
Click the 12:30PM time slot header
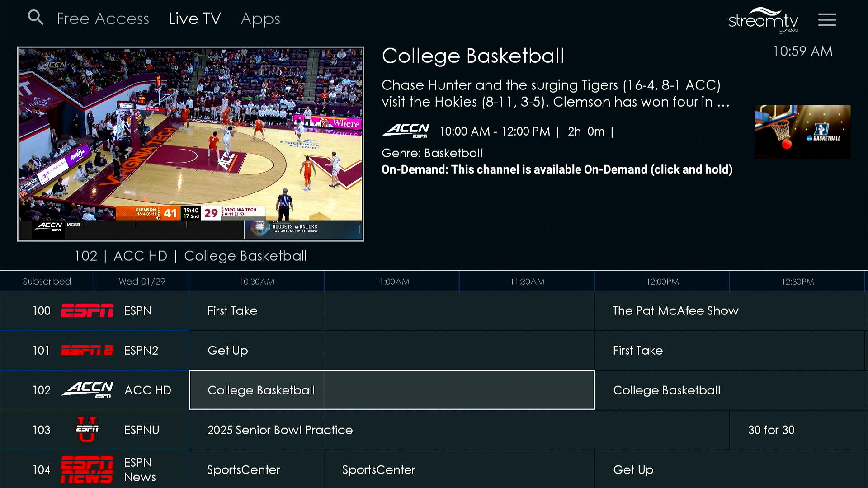click(797, 282)
